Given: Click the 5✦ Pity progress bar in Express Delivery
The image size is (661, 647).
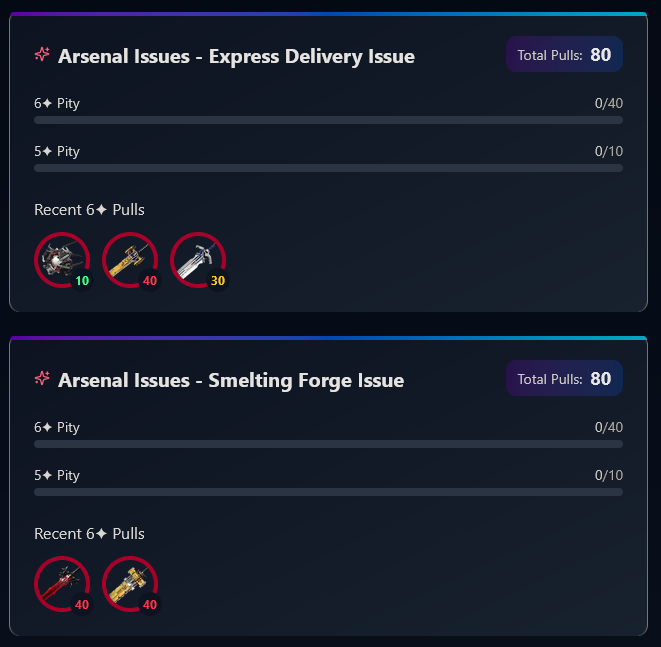Looking at the screenshot, I should [x=328, y=168].
